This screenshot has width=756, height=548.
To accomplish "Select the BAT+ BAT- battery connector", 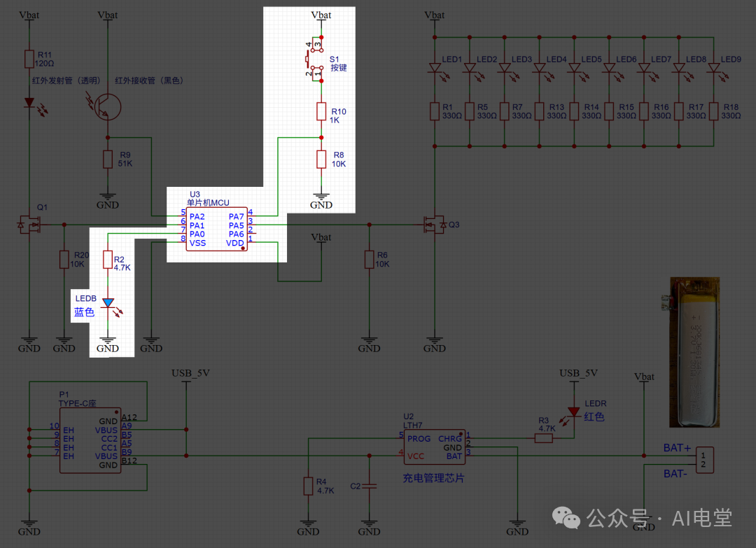I will pyautogui.click(x=704, y=460).
